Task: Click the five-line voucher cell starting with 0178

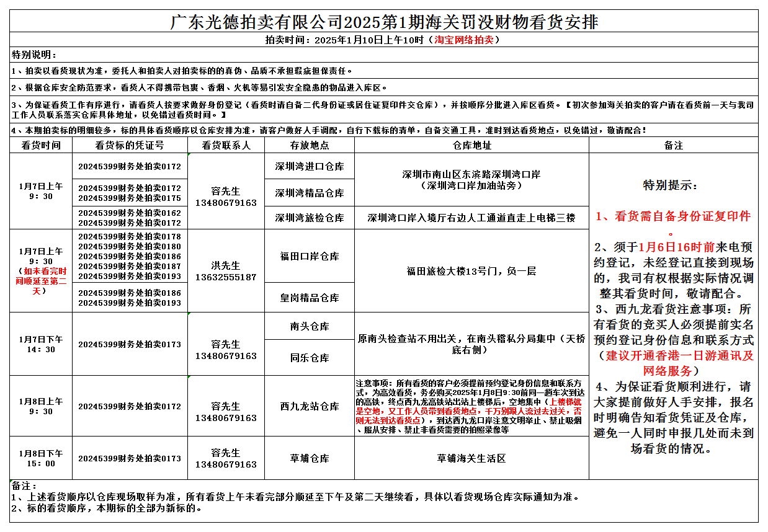Action: tap(130, 256)
